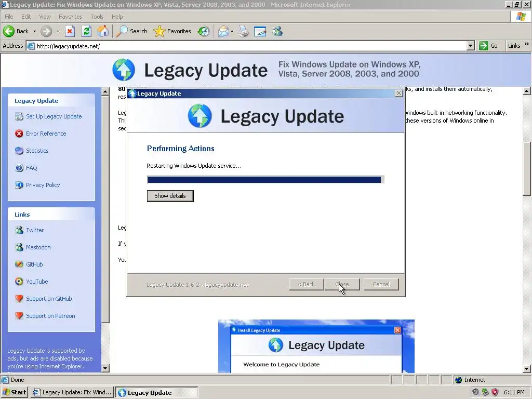This screenshot has height=399, width=532.
Task: Expand the Links toolbar chevron
Action: point(527,44)
